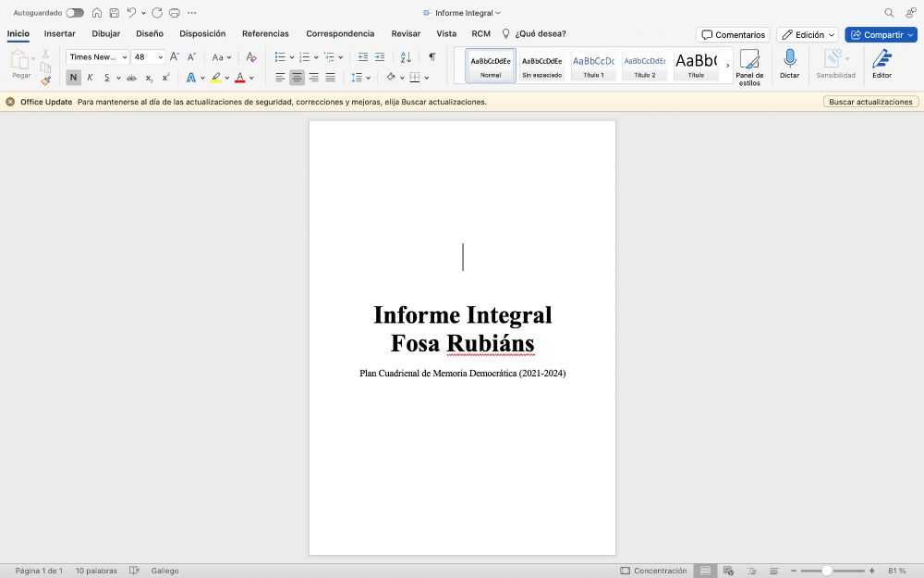Decrease the paragraph indent
Screen dimensions: 924x578
363,56
